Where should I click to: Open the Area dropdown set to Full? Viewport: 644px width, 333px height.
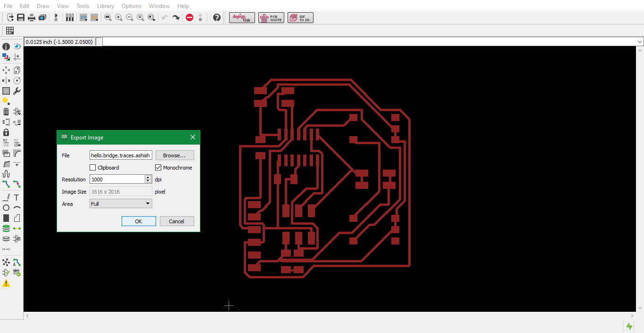pyautogui.click(x=121, y=203)
